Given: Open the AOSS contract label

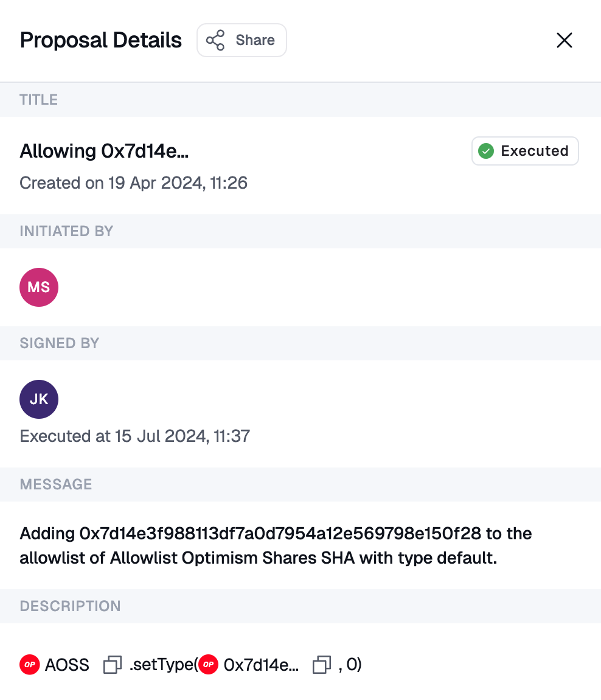Looking at the screenshot, I should pyautogui.click(x=67, y=665).
